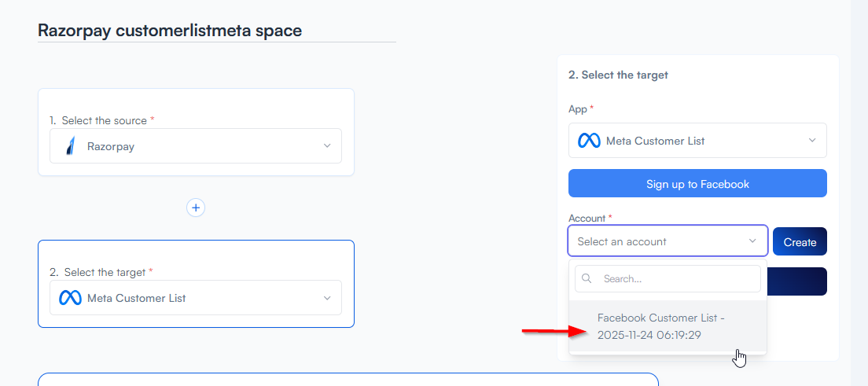
Task: Expand the Razorpay source dropdown chevron
Action: point(327,146)
